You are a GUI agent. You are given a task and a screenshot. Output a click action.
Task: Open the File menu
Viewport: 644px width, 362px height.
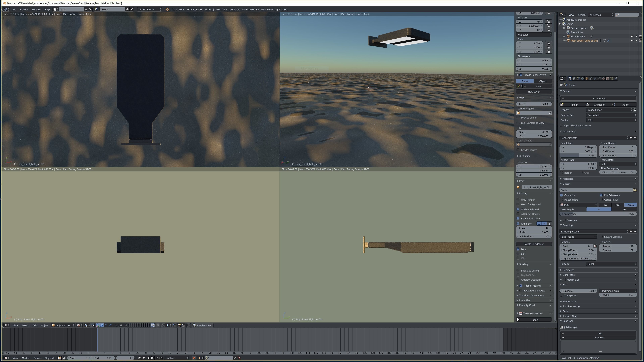coord(14,9)
